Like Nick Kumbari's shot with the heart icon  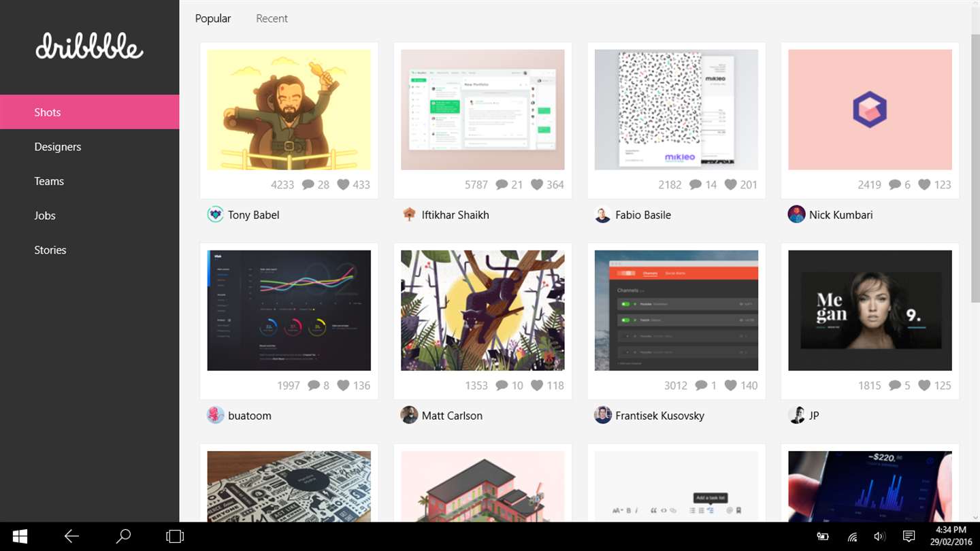pos(924,184)
